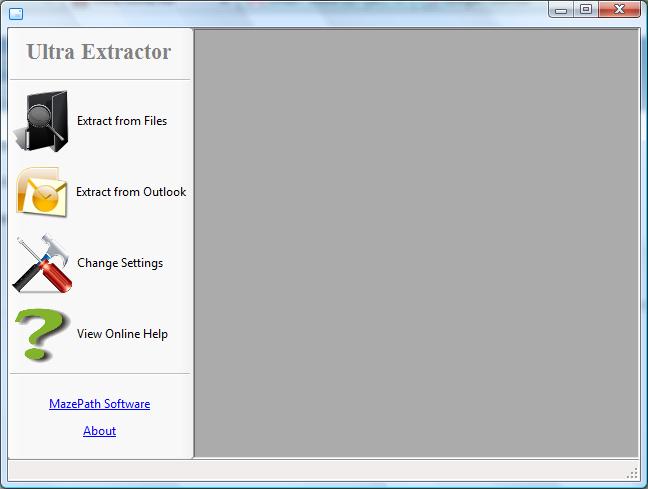Open View Online Help text option
The width and height of the screenshot is (648, 489).
[x=122, y=334]
